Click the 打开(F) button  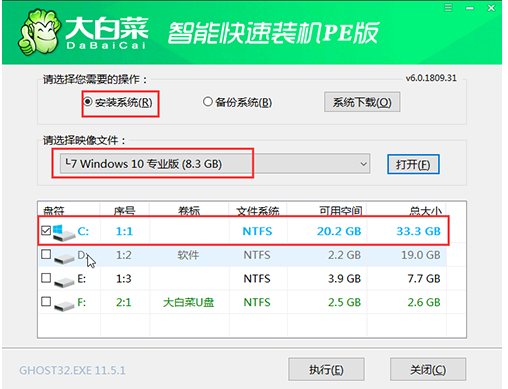(x=413, y=164)
